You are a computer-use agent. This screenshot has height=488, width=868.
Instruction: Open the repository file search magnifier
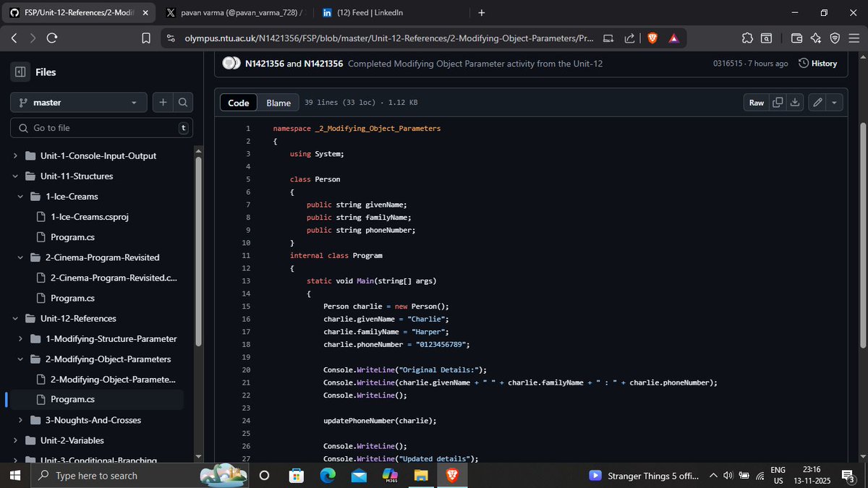pos(183,102)
